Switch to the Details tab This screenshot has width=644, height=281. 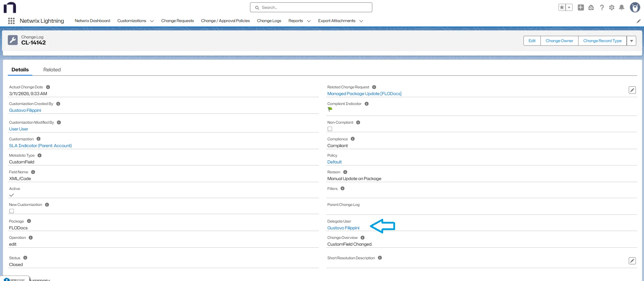pos(20,70)
